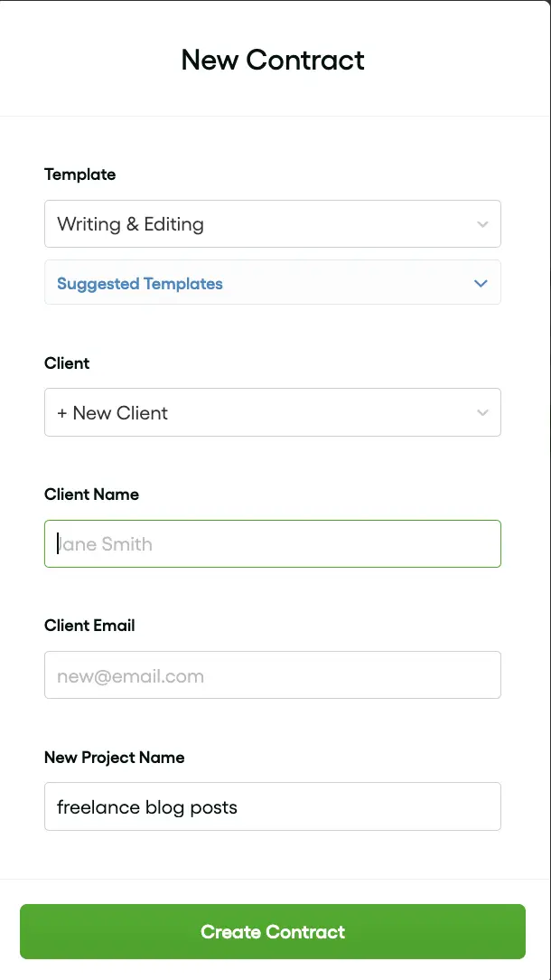The image size is (551, 980).
Task: Click the Client field label
Action: coord(67,363)
